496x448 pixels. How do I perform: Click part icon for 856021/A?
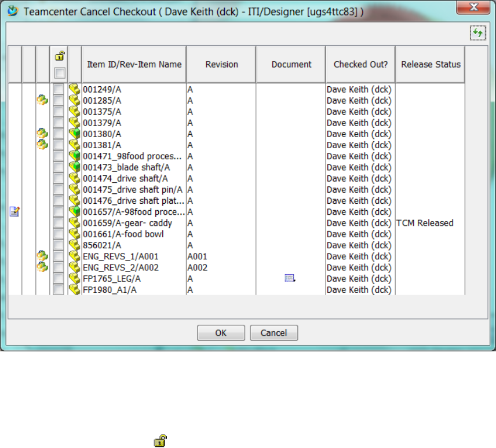[x=74, y=245]
